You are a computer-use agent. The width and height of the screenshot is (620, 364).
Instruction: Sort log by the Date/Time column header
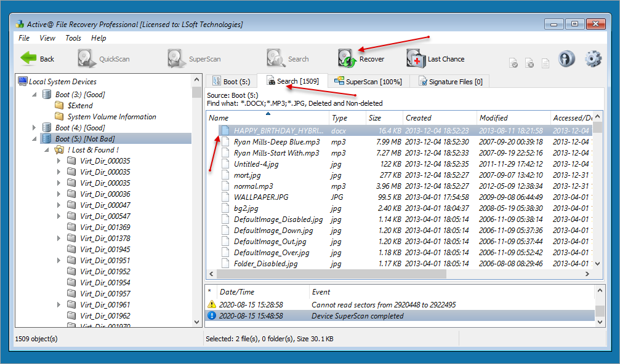click(x=263, y=291)
